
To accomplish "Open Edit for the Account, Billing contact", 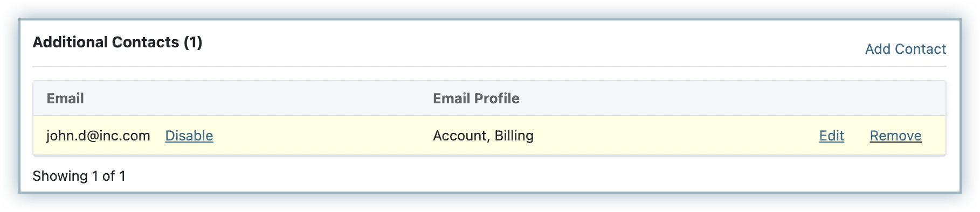I will click(x=831, y=136).
